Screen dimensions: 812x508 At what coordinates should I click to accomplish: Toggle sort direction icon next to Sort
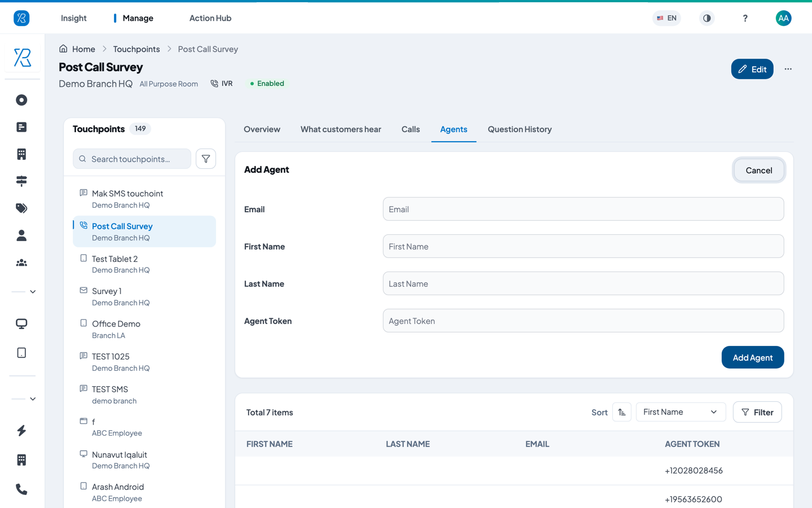[x=621, y=412]
